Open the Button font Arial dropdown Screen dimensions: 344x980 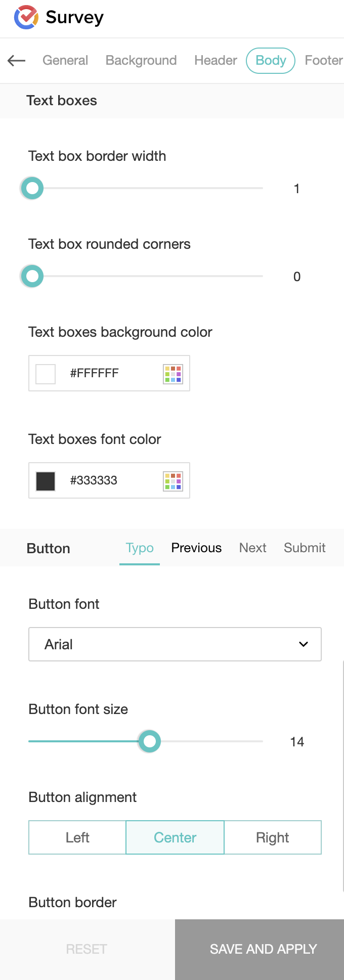click(x=175, y=644)
